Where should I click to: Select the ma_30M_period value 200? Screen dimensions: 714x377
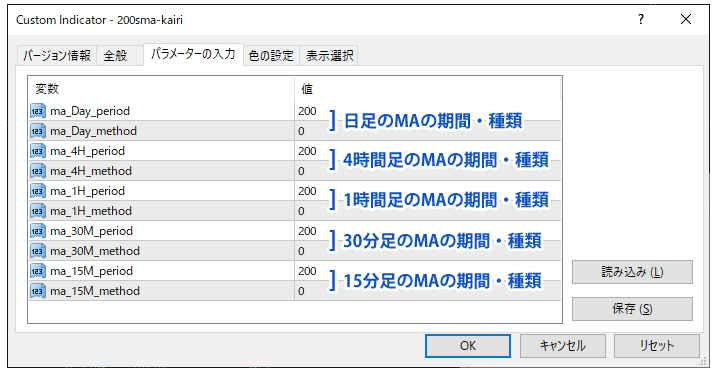coord(307,231)
